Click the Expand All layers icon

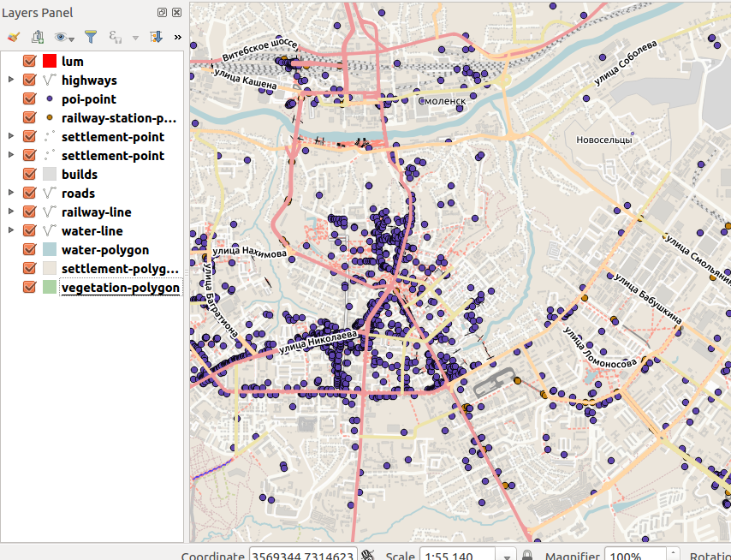pos(156,37)
